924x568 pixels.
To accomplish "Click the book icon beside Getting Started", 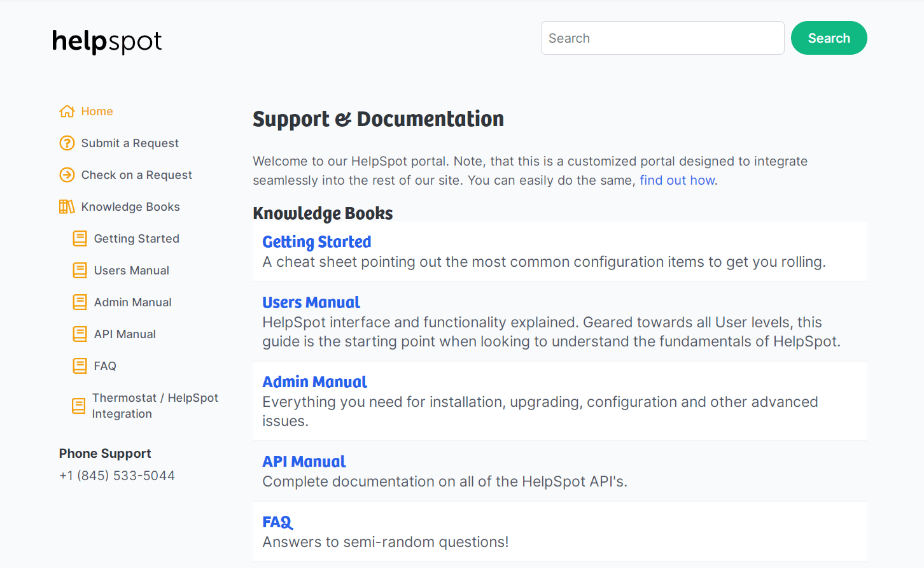I will [x=80, y=239].
